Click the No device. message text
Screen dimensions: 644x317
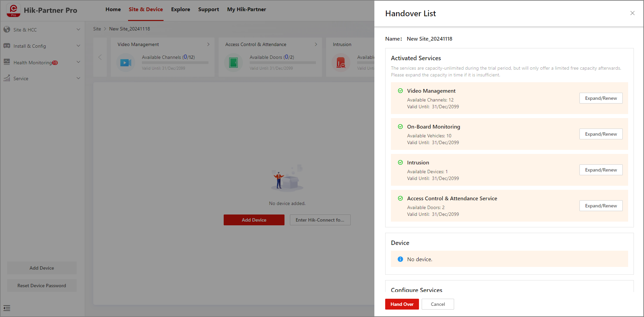(x=420, y=259)
